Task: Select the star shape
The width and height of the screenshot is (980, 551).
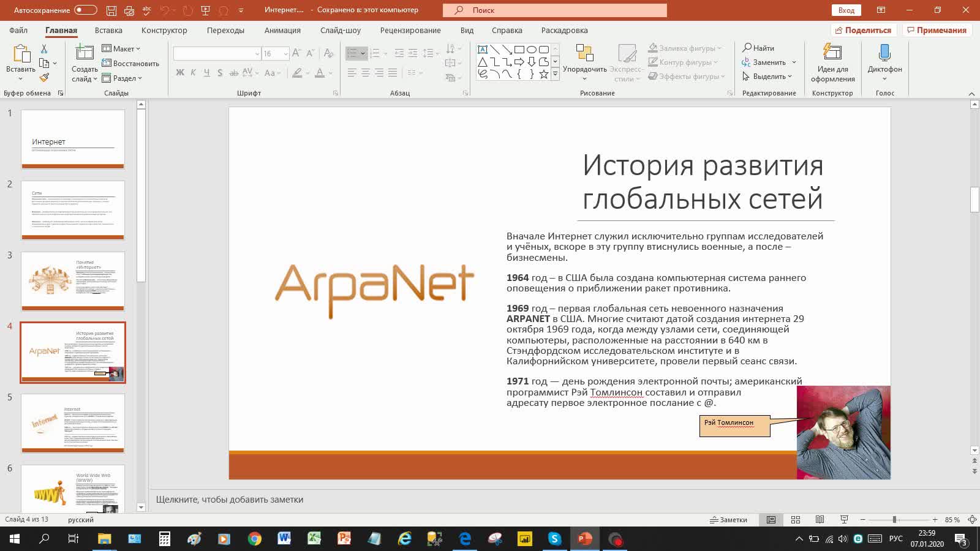Action: 543,74
